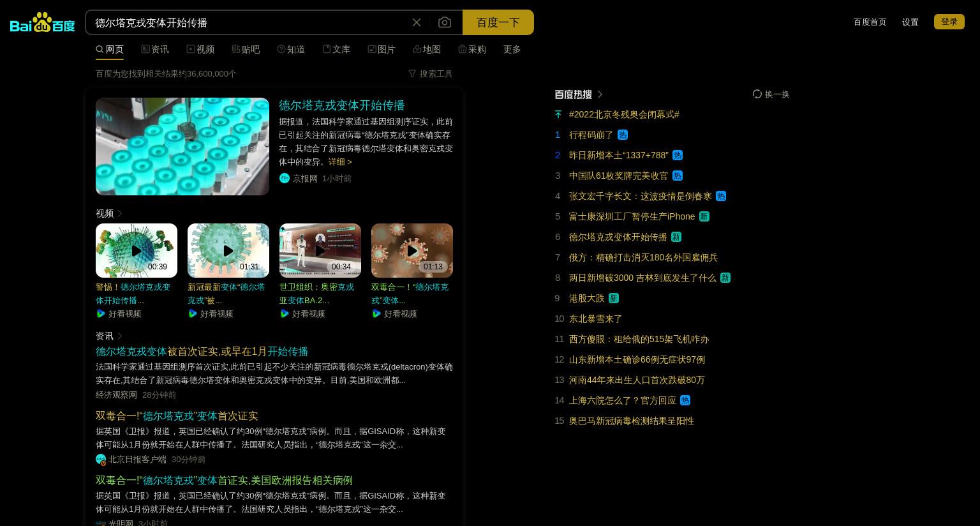Select the 网页 tab
Screen dimensions: 980x526
click(110, 49)
